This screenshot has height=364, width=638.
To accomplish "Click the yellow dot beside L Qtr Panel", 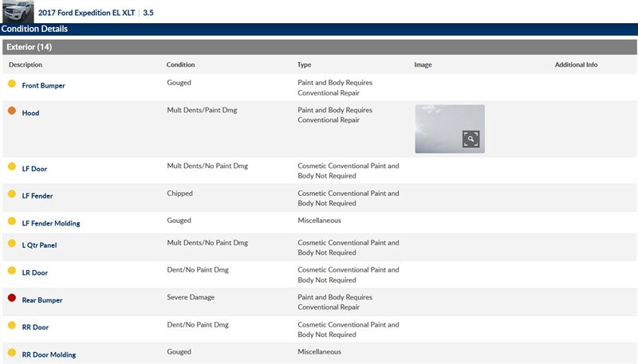I will coord(12,244).
